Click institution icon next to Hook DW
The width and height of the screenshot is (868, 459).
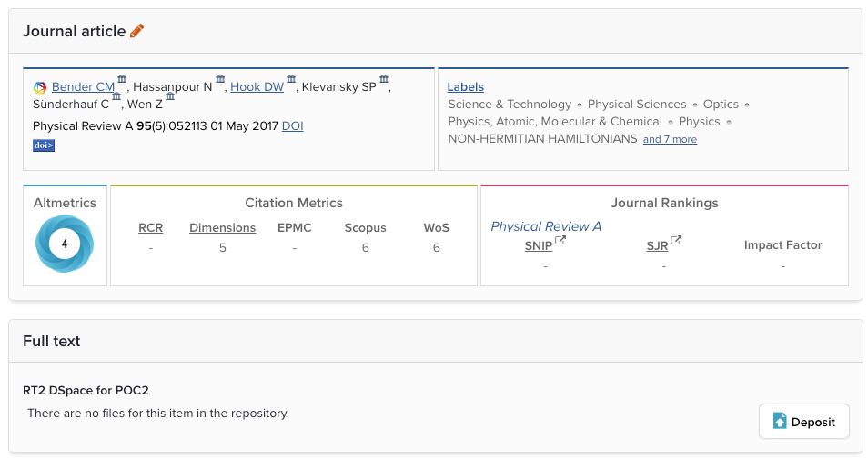click(x=291, y=80)
